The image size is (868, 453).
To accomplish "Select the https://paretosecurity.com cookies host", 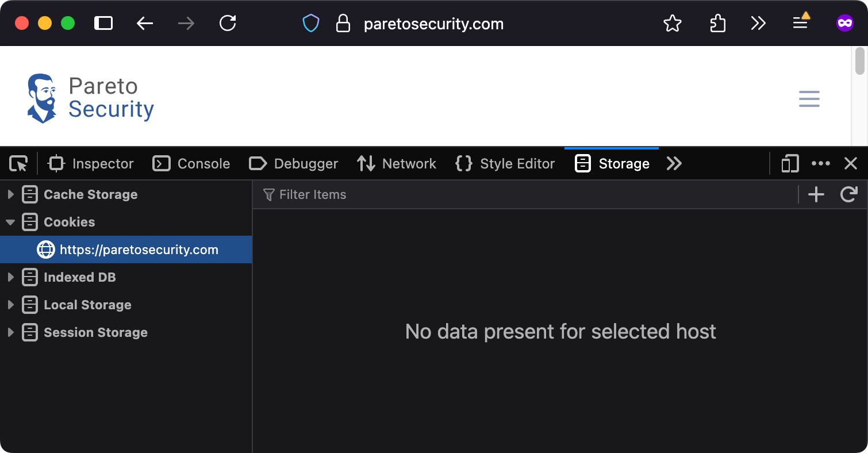I will 126,249.
